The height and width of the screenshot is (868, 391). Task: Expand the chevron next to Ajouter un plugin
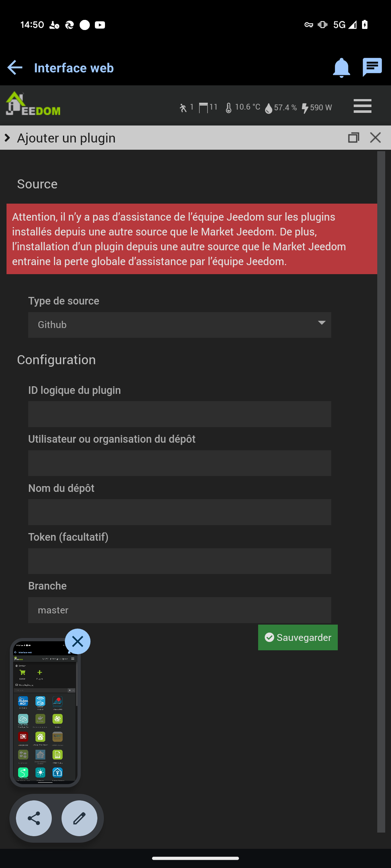(x=7, y=138)
